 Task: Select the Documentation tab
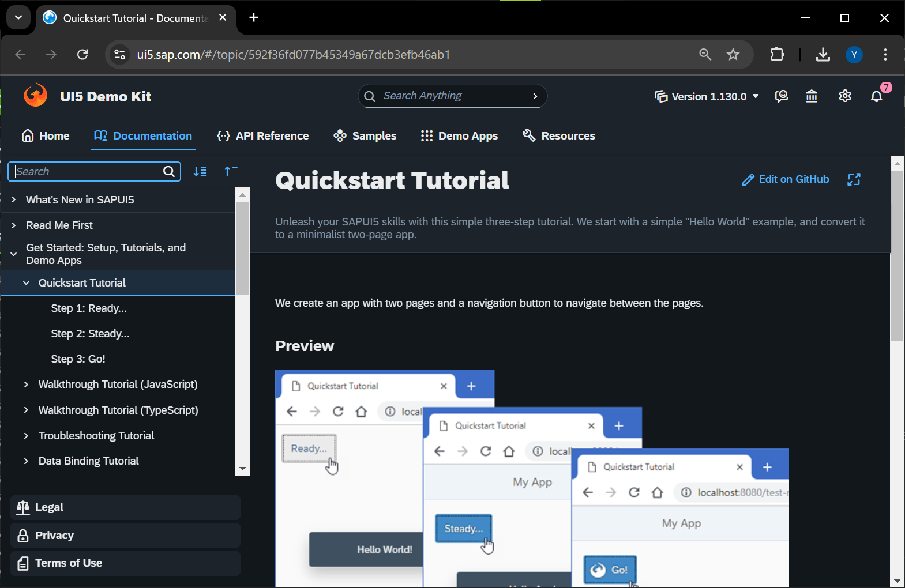pyautogui.click(x=143, y=135)
